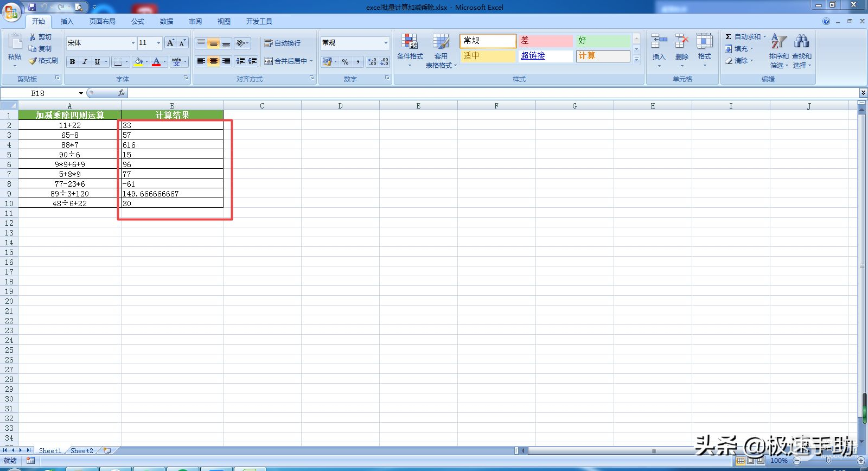Viewport: 868px width, 471px height.
Task: Expand the font size dropdown showing 11
Action: coord(158,43)
